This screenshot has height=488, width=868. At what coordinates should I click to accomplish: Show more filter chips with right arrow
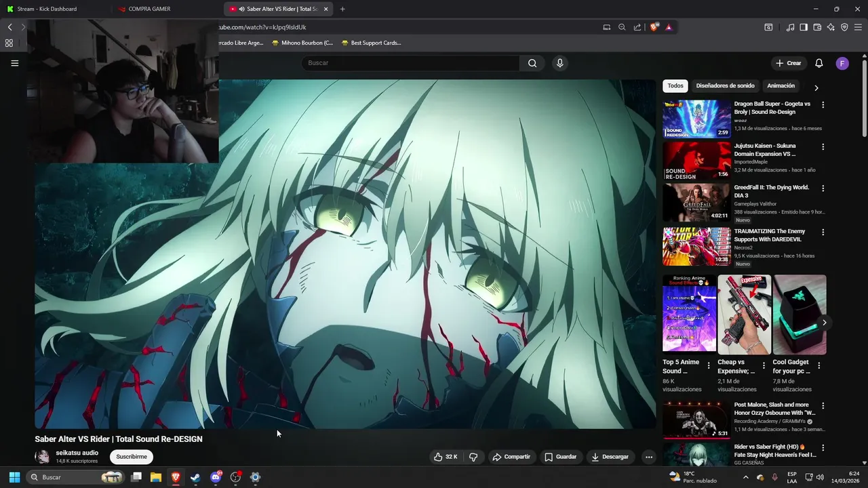coord(816,88)
